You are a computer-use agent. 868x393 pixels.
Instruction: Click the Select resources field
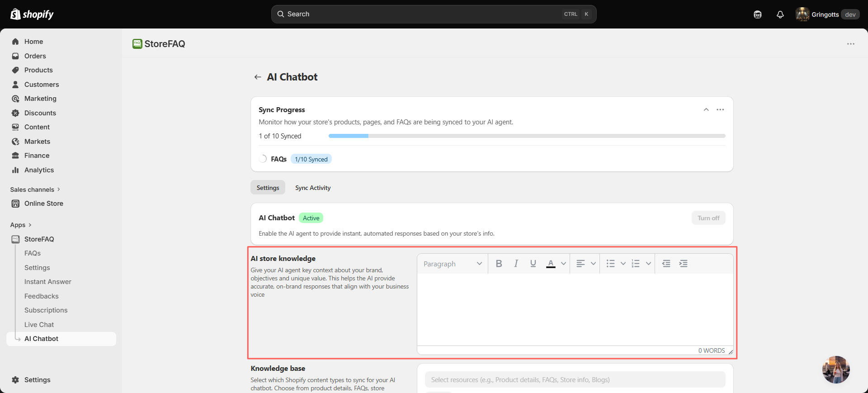tap(575, 380)
